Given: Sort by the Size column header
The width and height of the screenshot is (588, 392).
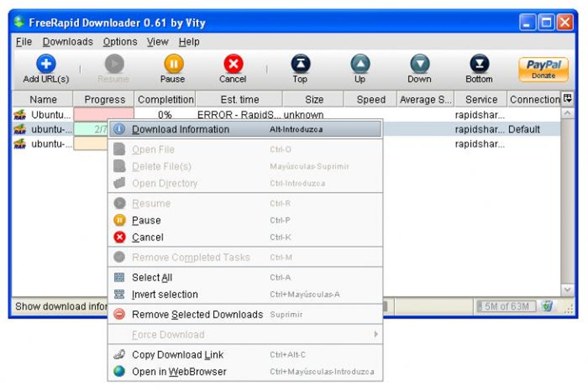Looking at the screenshot, I should point(314,99).
